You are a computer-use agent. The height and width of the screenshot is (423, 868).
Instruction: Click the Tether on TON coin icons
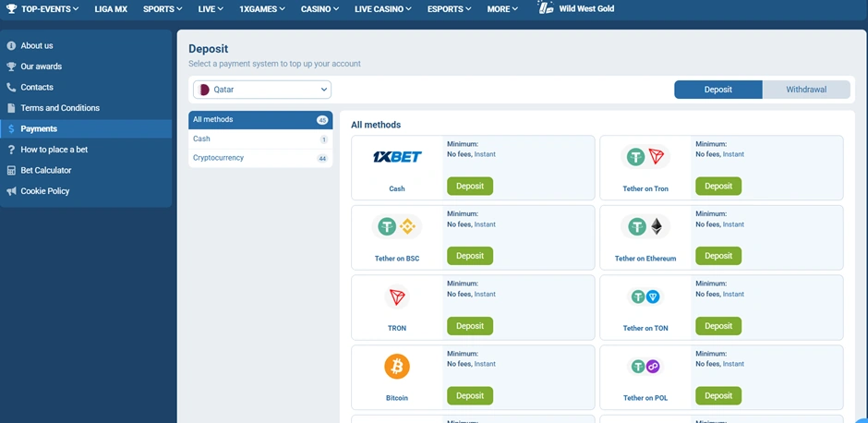(645, 296)
